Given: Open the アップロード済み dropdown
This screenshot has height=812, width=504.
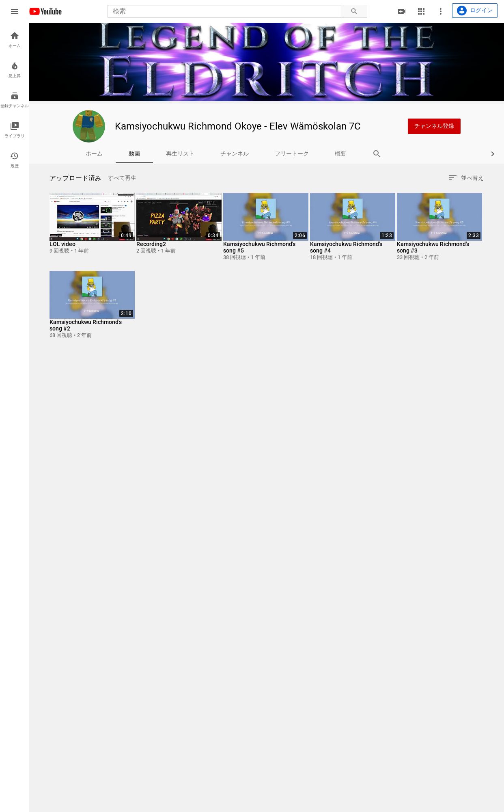Looking at the screenshot, I should [x=75, y=178].
